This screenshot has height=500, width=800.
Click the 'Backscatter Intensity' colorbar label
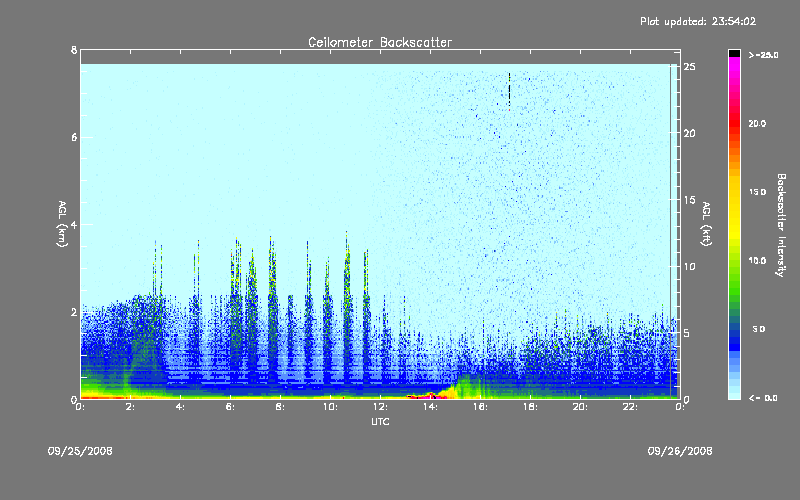(x=781, y=225)
